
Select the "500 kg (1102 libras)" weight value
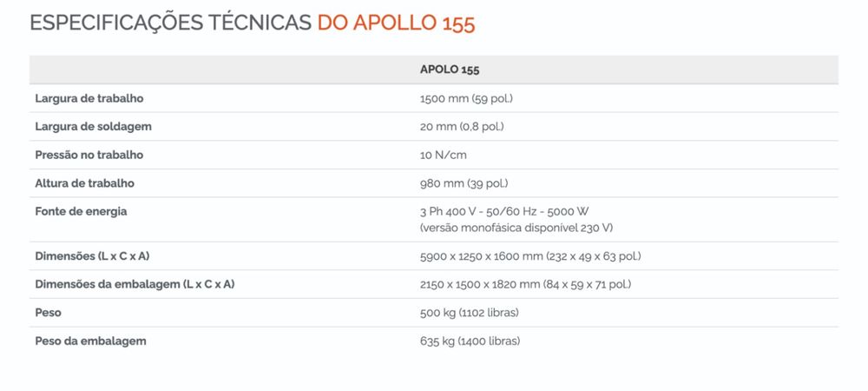(x=470, y=313)
